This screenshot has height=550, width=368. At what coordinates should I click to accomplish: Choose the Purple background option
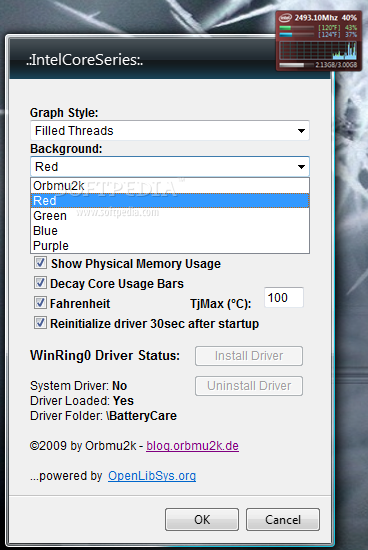tap(170, 246)
